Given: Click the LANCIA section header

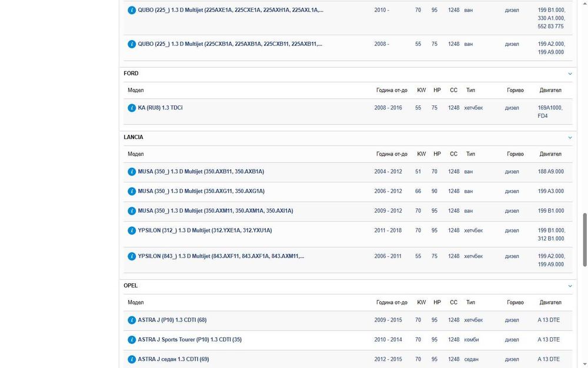Looking at the screenshot, I should click(x=133, y=137).
